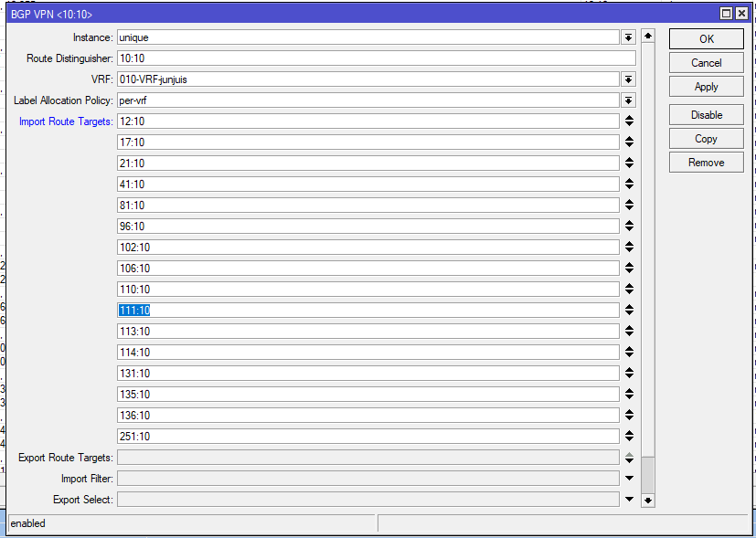The image size is (756, 538).
Task: Apply the BGP VPN settings
Action: (706, 87)
